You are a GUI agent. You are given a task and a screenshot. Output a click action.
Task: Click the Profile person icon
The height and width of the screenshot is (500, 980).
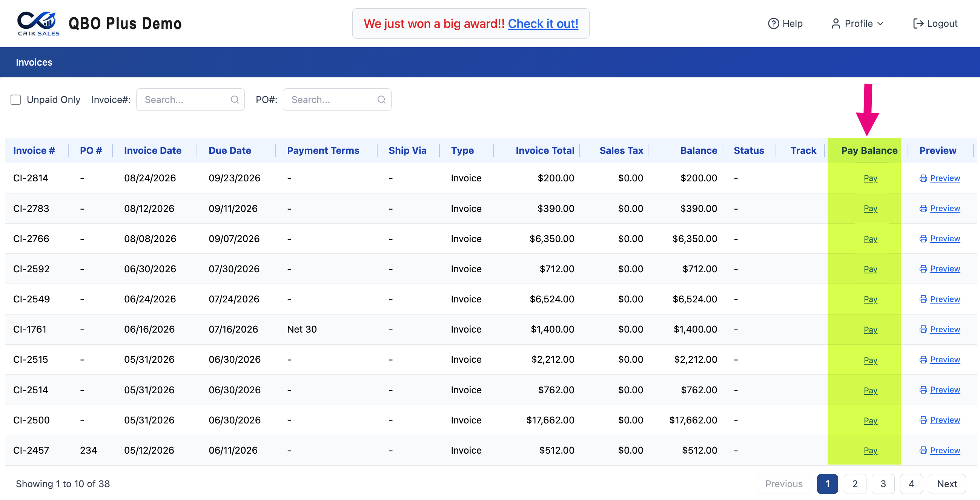[836, 24]
